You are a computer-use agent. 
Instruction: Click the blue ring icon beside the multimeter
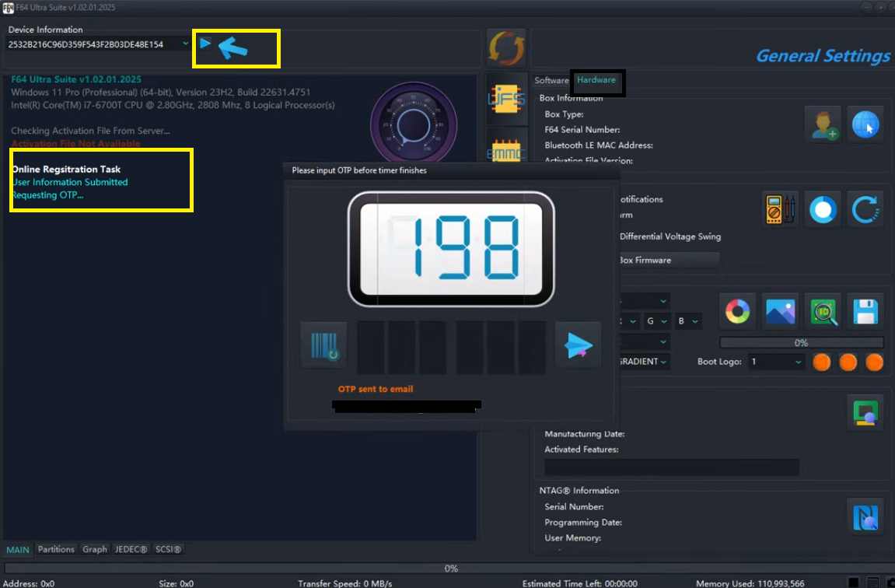pyautogui.click(x=823, y=209)
